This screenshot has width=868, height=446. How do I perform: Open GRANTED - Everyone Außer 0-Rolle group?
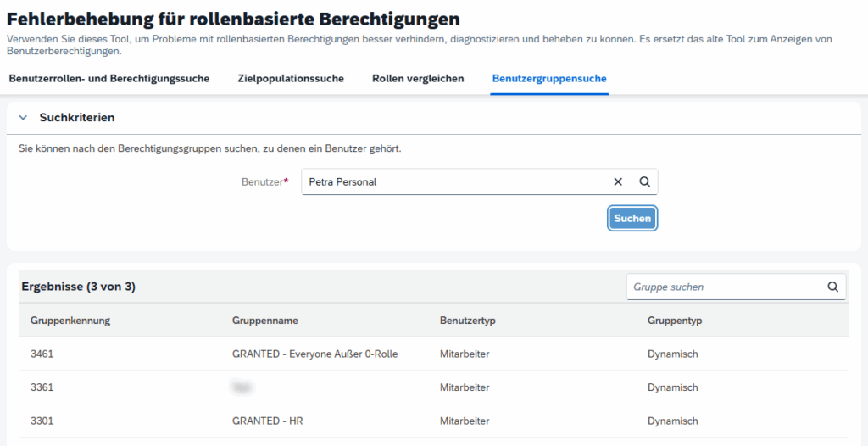point(314,354)
